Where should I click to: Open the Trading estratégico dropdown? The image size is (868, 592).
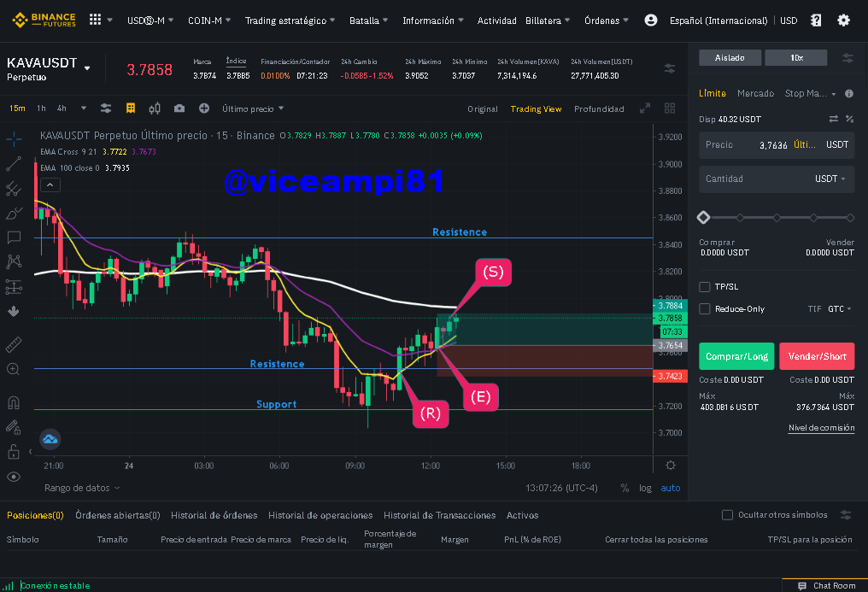pyautogui.click(x=290, y=21)
